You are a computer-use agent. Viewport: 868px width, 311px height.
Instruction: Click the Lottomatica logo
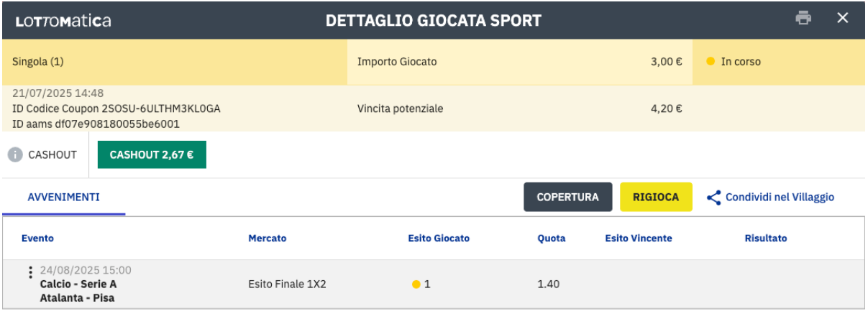63,21
